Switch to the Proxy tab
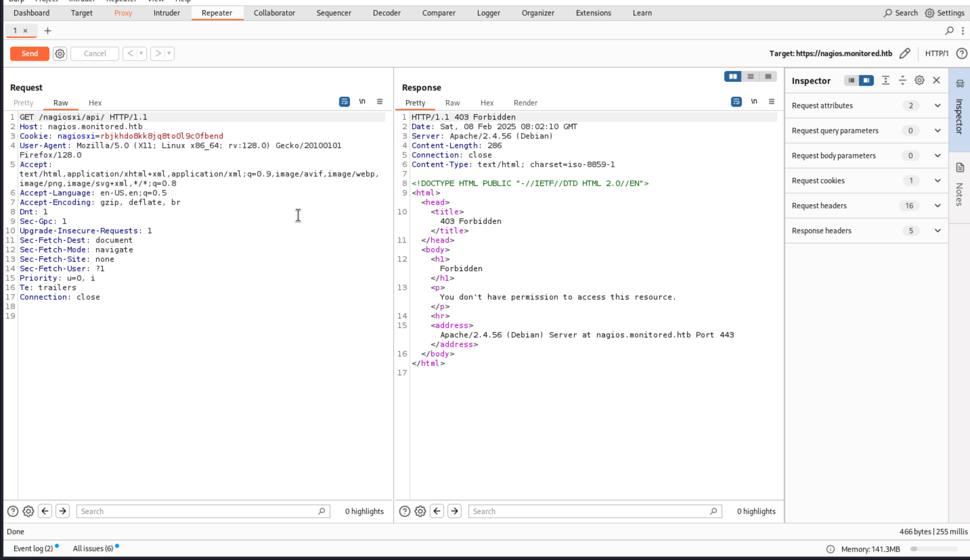The image size is (970, 560). [x=123, y=13]
